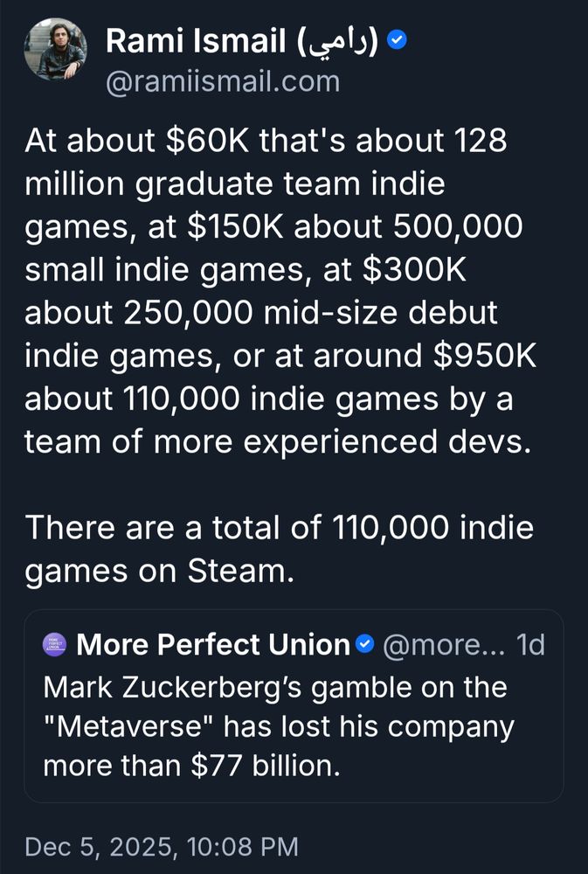Viewport: 588px width, 874px height.
Task: Click More Perfect Union's circular avatar
Action: pos(52,644)
